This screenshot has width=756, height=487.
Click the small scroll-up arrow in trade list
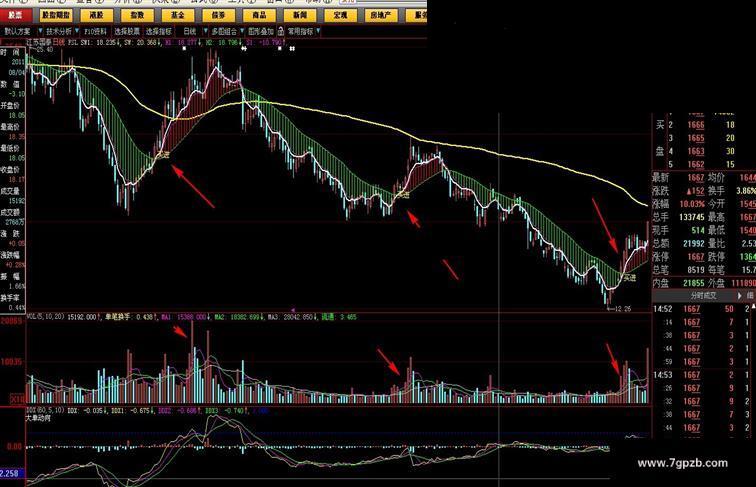coord(753,306)
